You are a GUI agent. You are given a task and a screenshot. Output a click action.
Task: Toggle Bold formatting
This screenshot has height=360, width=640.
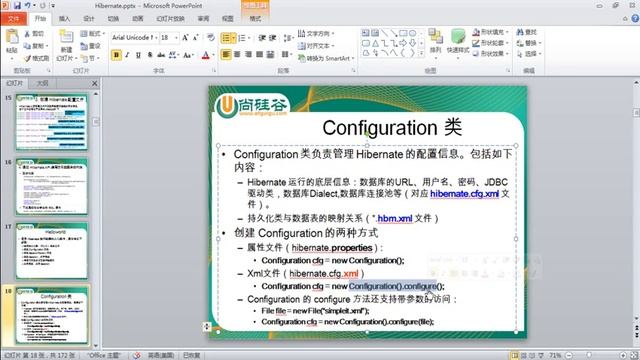[x=116, y=55]
